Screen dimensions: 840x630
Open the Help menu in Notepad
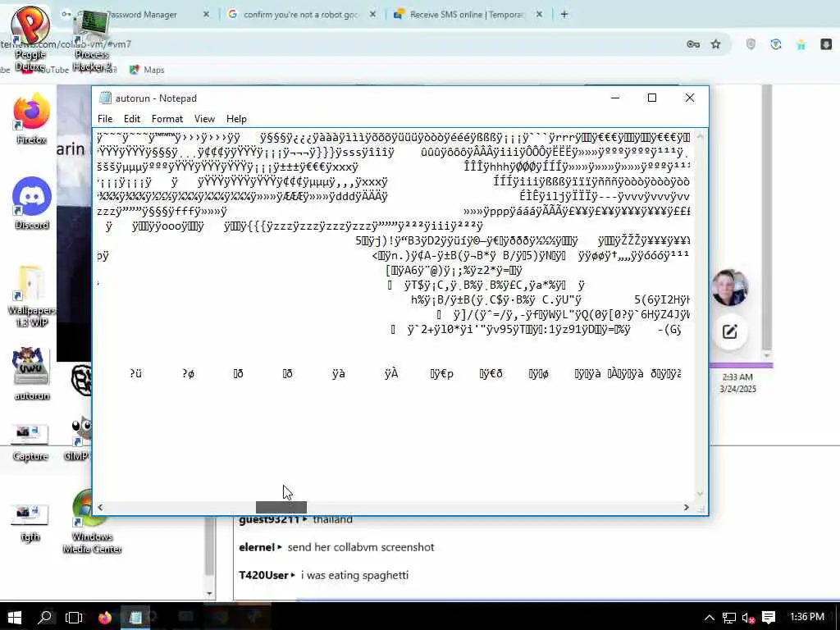point(236,119)
